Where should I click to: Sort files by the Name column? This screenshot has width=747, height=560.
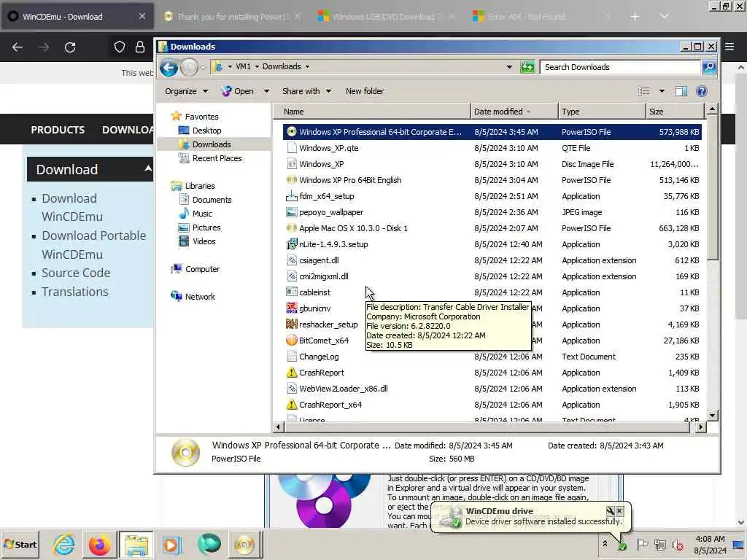pyautogui.click(x=371, y=112)
